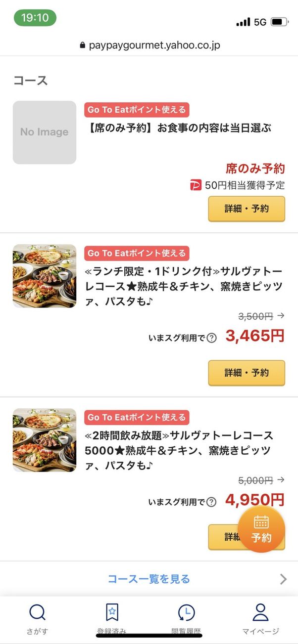Tap the No Image placeholder thumbnail
The image size is (298, 644).
(x=44, y=132)
